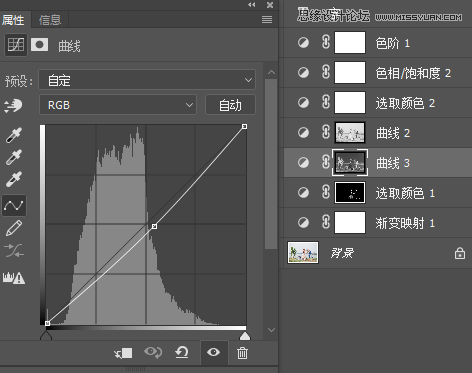Toggle visibility of 曲线 3 layer
Image resolution: width=472 pixels, height=373 pixels.
pyautogui.click(x=303, y=163)
